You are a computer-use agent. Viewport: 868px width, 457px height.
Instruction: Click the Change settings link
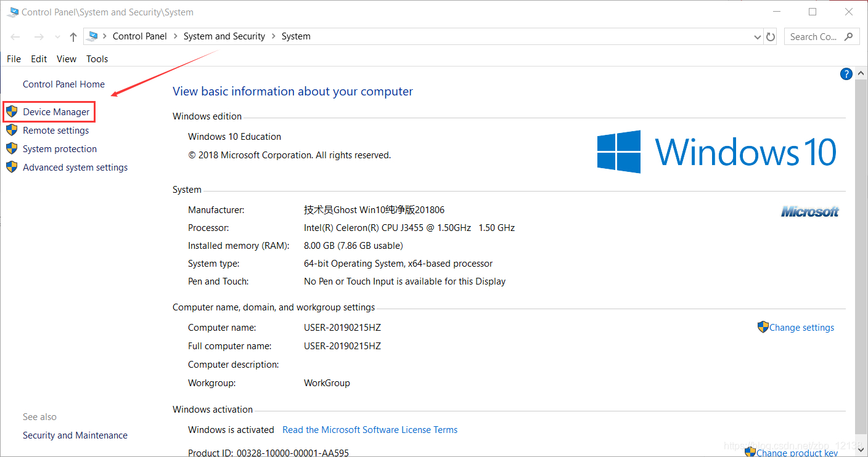tap(801, 328)
